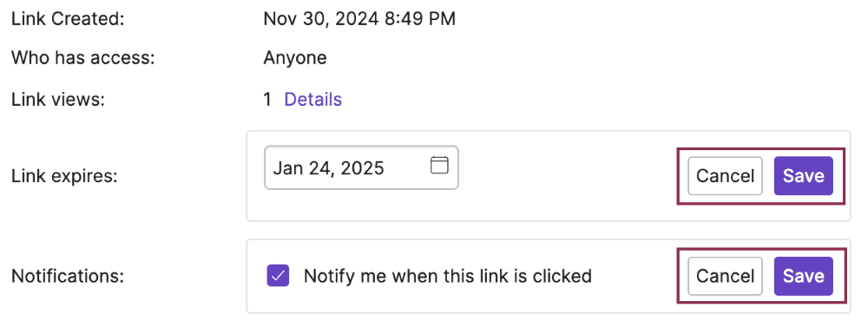Click the Link views label
The width and height of the screenshot is (868, 327).
coord(58,100)
